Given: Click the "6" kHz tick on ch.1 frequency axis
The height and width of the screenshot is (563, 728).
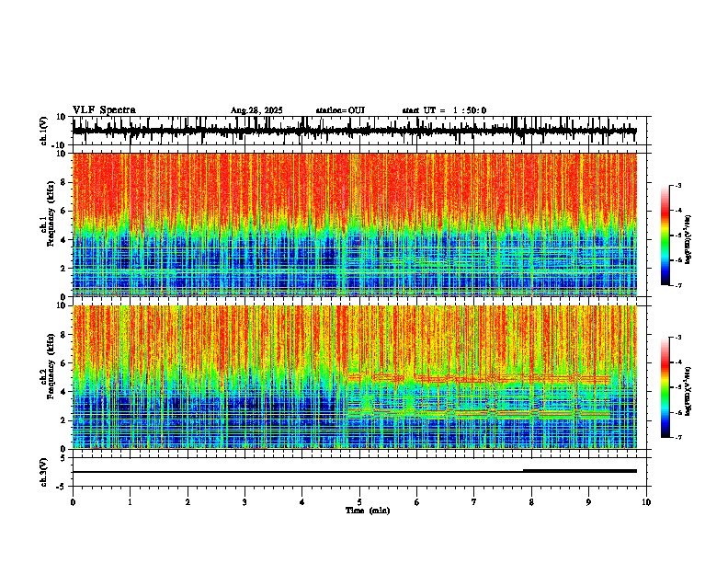Looking at the screenshot, I should click(65, 211).
